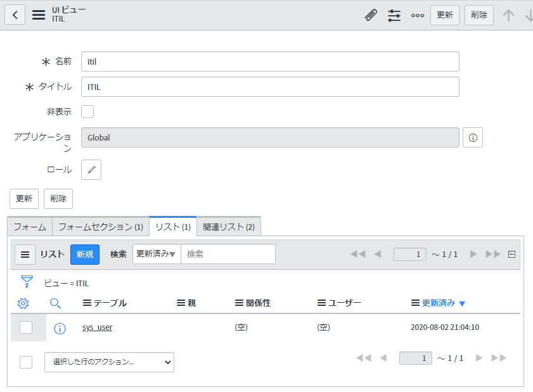Jump to last page in top pager
Image resolution: width=533 pixels, height=392 pixels.
click(x=493, y=254)
